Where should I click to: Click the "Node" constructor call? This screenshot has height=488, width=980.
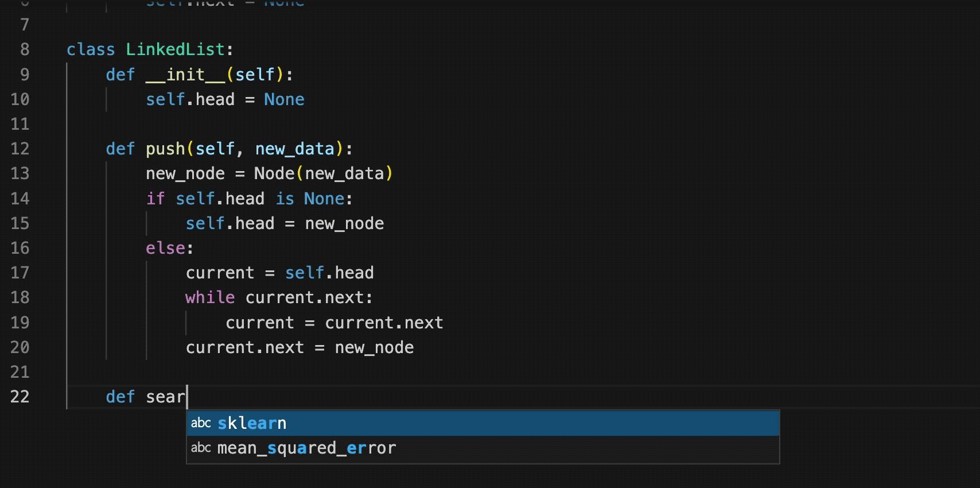tap(274, 173)
